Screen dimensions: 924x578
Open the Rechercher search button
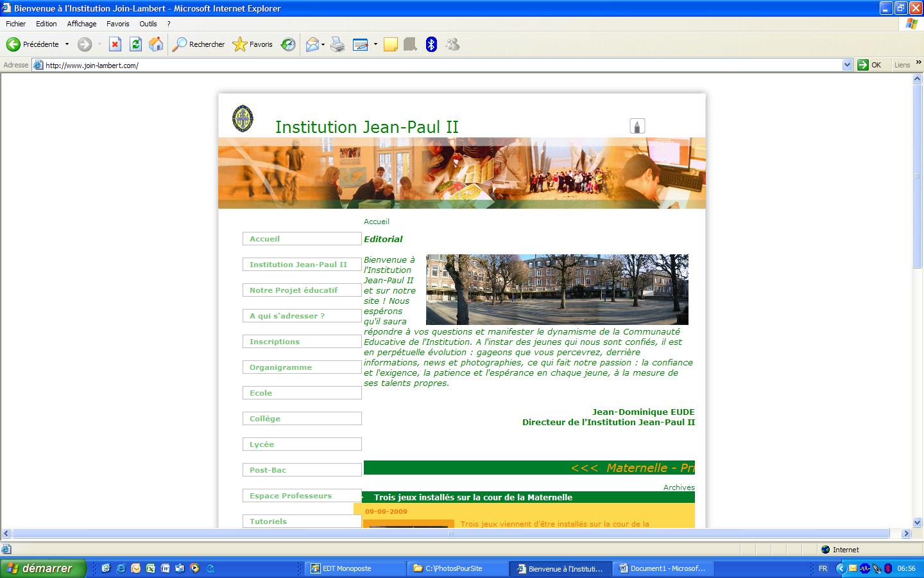point(199,44)
